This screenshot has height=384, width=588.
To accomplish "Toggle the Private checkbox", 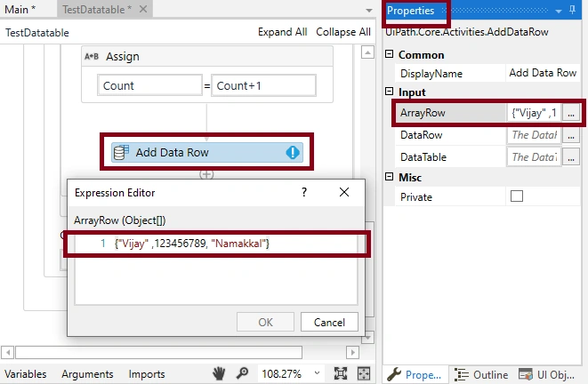I will [517, 196].
